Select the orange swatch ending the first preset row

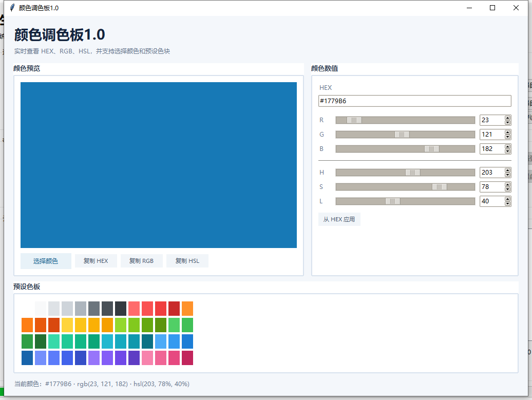pyautogui.click(x=187, y=309)
